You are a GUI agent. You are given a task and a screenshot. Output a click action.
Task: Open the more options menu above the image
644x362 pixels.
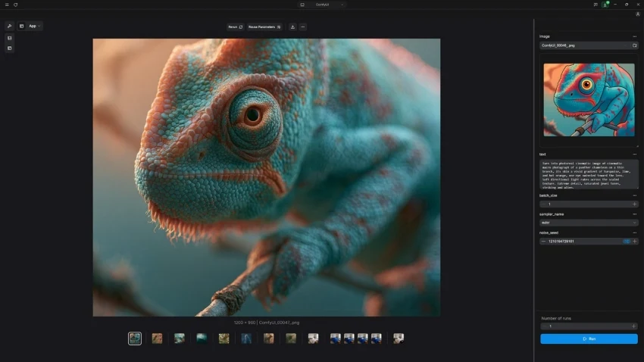point(303,27)
